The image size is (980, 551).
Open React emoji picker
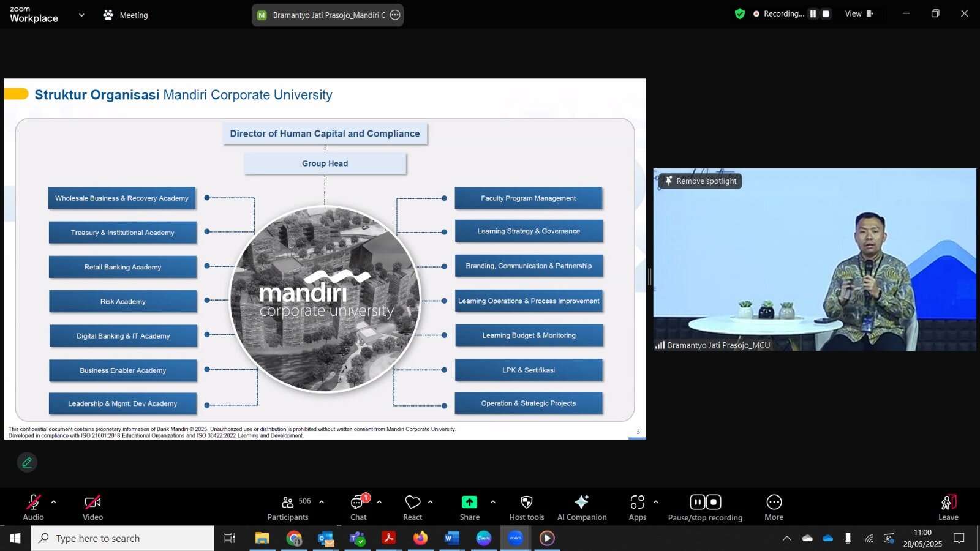[x=412, y=508]
